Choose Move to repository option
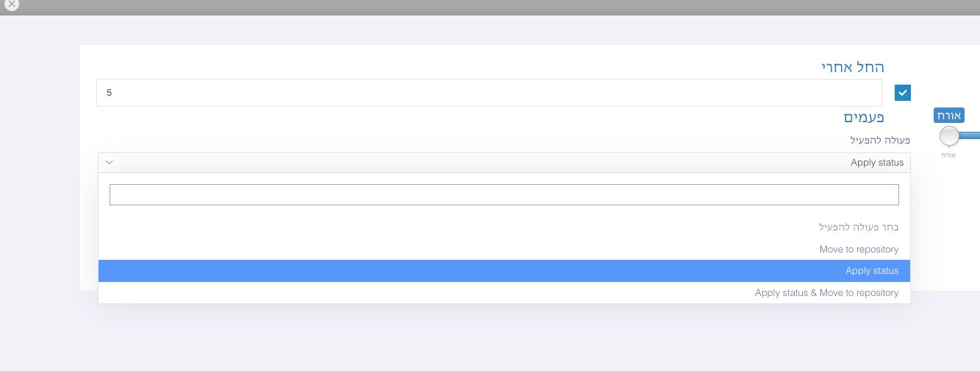This screenshot has height=371, width=980. coord(504,250)
